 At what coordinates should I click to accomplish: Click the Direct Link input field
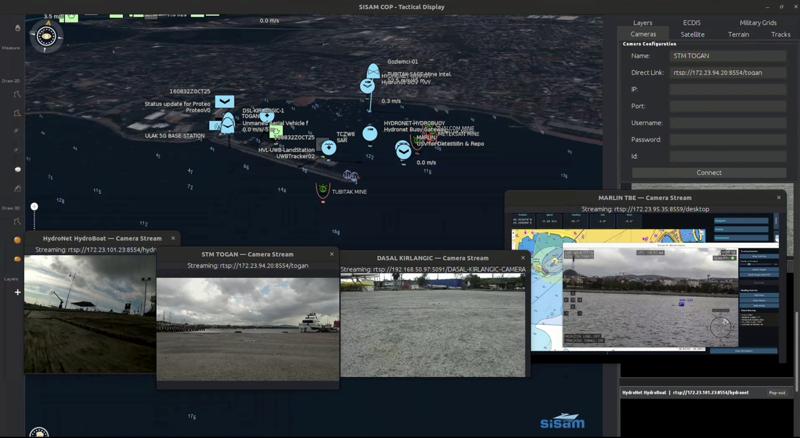click(x=727, y=73)
